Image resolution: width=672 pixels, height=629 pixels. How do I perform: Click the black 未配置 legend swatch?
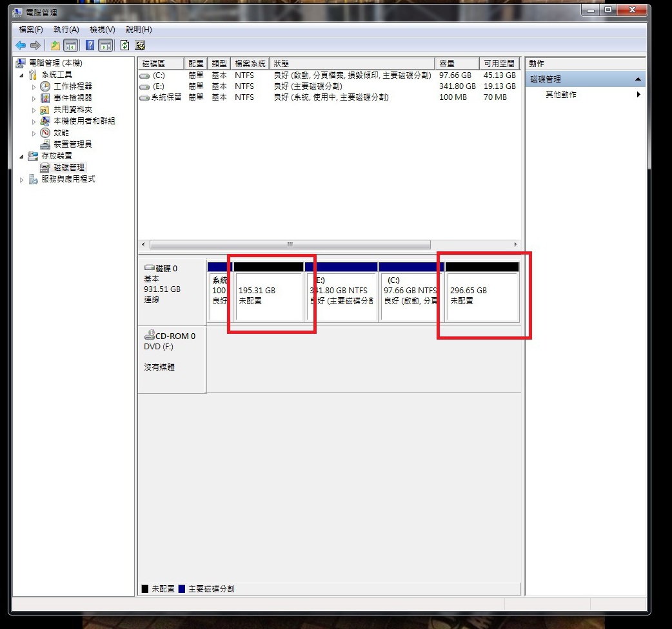pyautogui.click(x=145, y=589)
